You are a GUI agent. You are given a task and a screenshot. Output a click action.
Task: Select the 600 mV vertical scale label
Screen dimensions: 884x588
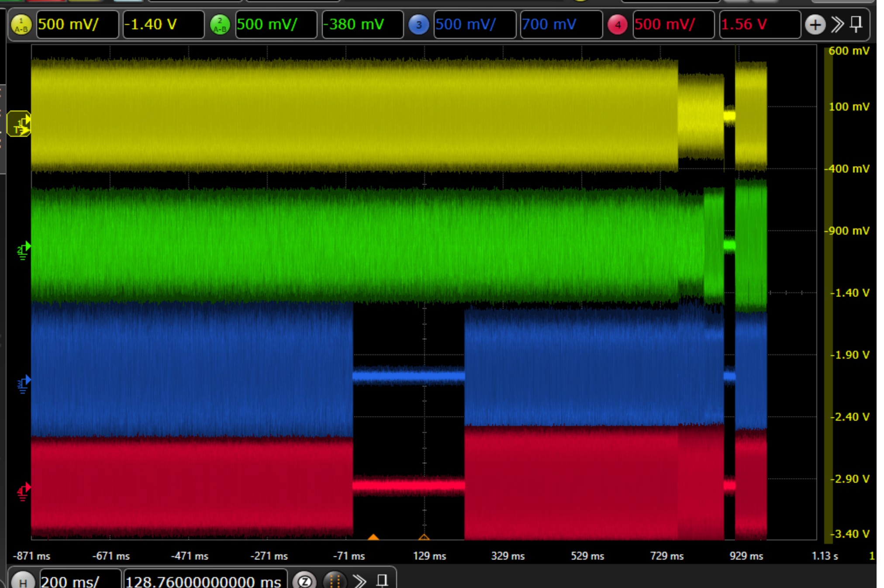(x=849, y=51)
